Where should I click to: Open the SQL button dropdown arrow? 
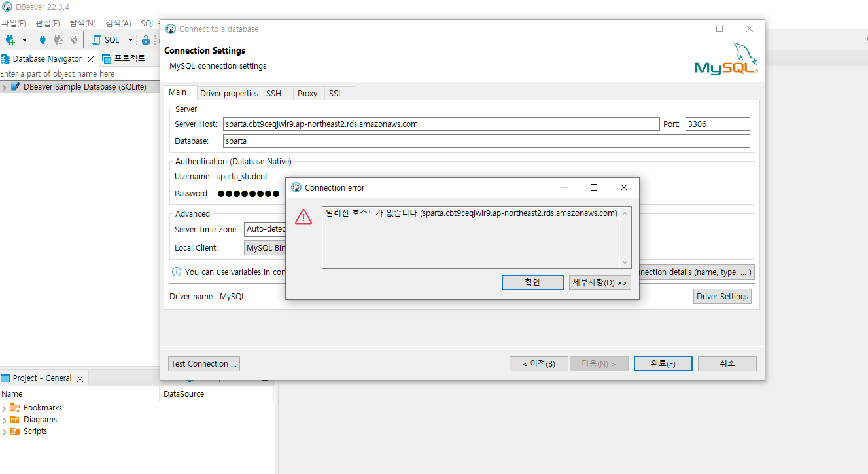click(x=130, y=40)
